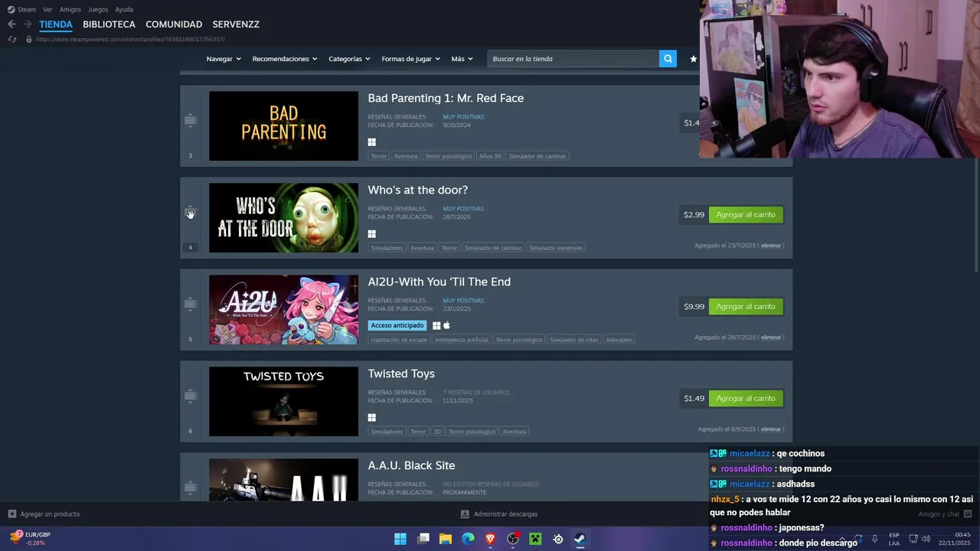Image resolution: width=980 pixels, height=551 pixels.
Task: Open the Minecraft creeper taskbar icon
Action: tap(535, 539)
